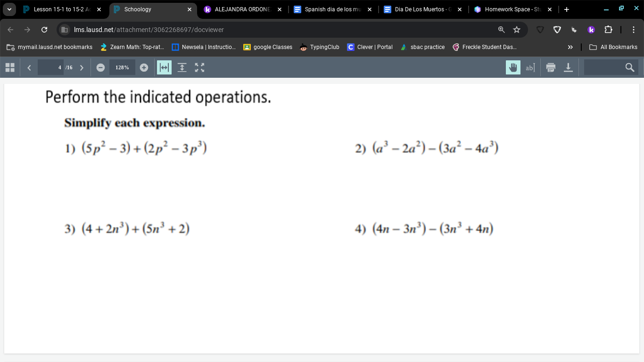This screenshot has height=362, width=644.
Task: Open google Classes bookmark
Action: coord(268,47)
